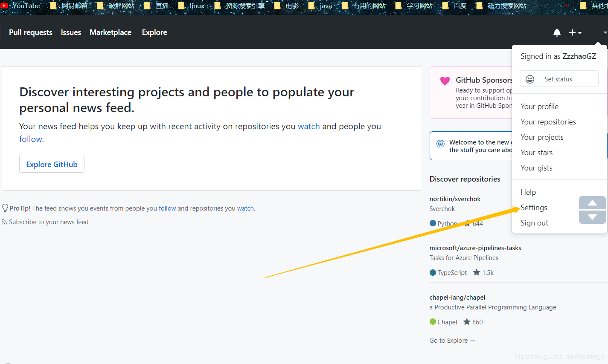The image size is (608, 364).
Task: Click the 'follow' link in the ProTip
Action: coord(167,208)
